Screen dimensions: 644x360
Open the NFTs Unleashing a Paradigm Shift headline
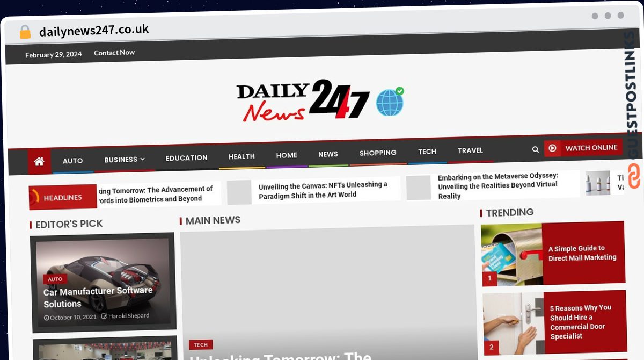pyautogui.click(x=323, y=190)
